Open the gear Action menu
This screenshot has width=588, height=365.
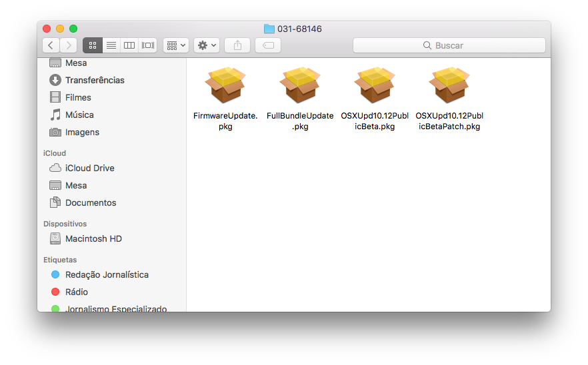click(207, 45)
